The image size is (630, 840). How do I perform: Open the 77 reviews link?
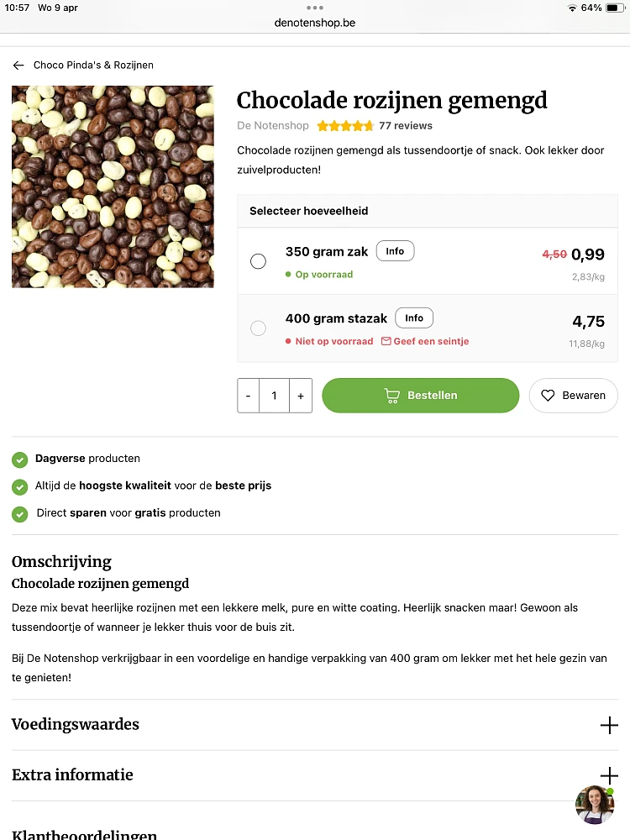(x=406, y=126)
